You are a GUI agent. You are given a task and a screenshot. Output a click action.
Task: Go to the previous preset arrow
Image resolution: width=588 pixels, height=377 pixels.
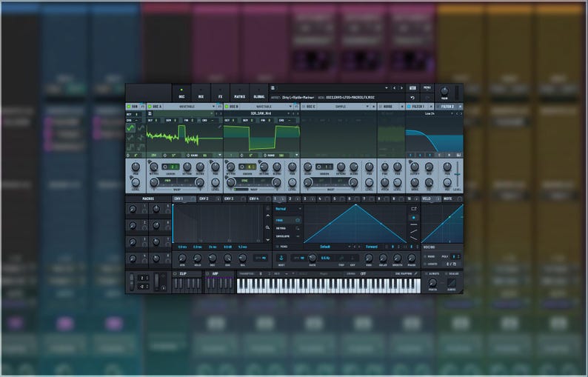coord(394,88)
